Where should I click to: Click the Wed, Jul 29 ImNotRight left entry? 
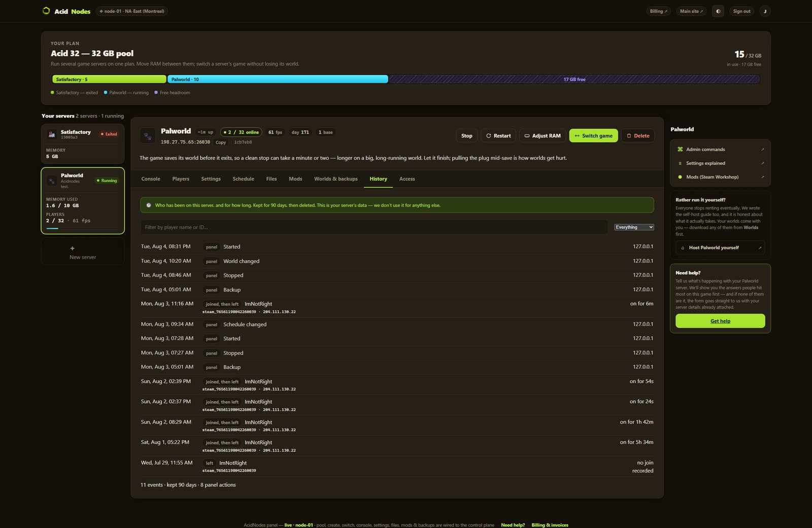click(x=397, y=467)
